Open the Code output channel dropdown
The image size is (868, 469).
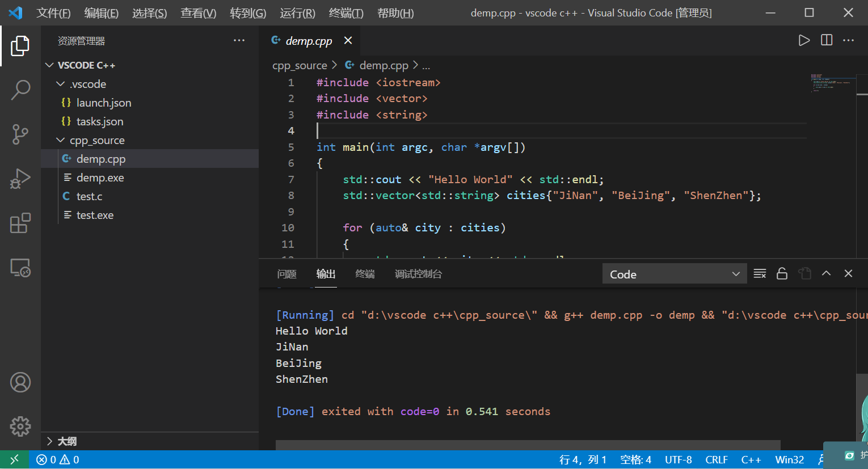click(673, 274)
